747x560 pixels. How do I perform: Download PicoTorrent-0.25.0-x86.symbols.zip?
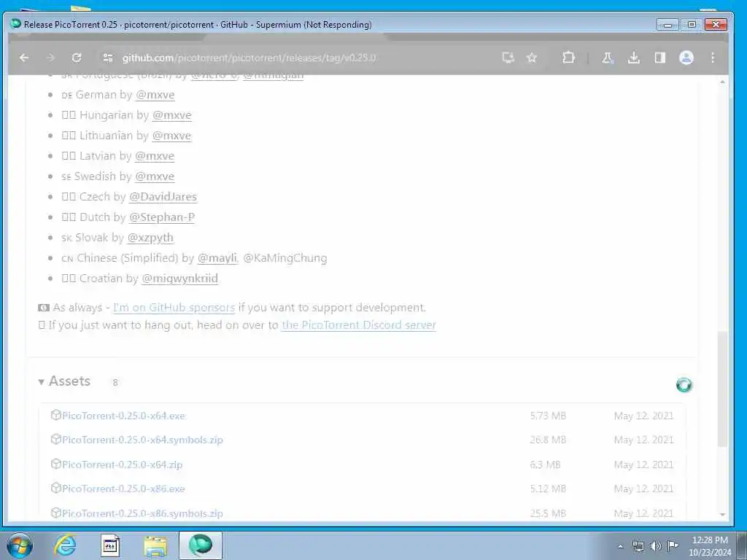coord(142,514)
